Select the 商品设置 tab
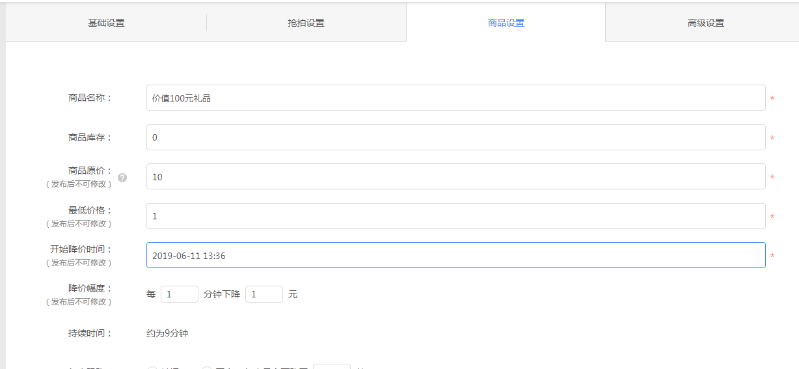 (506, 23)
